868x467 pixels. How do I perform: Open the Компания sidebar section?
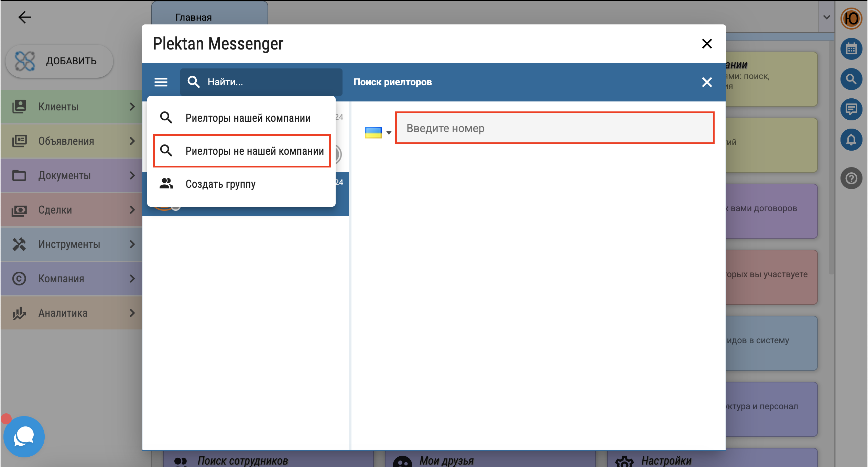click(71, 279)
